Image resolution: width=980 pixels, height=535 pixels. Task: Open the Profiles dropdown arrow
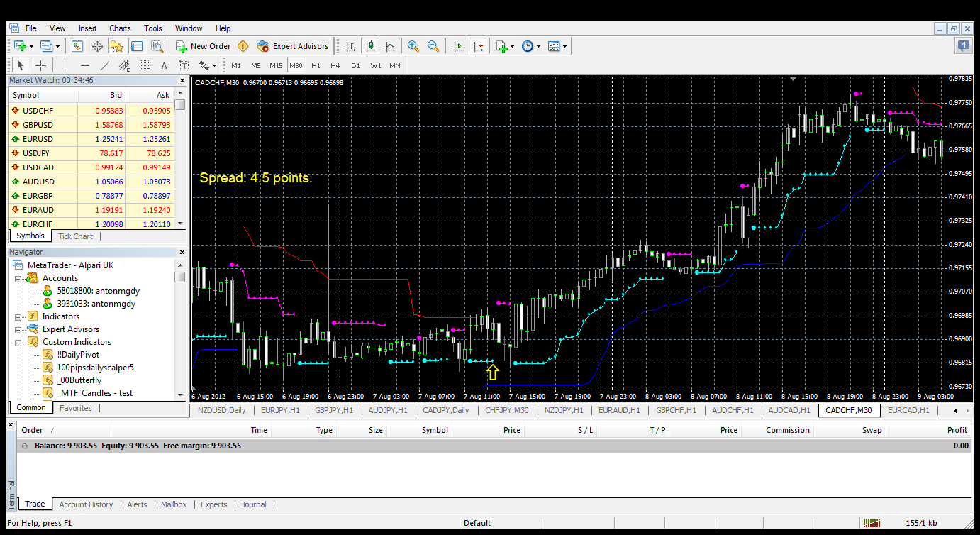pos(58,46)
